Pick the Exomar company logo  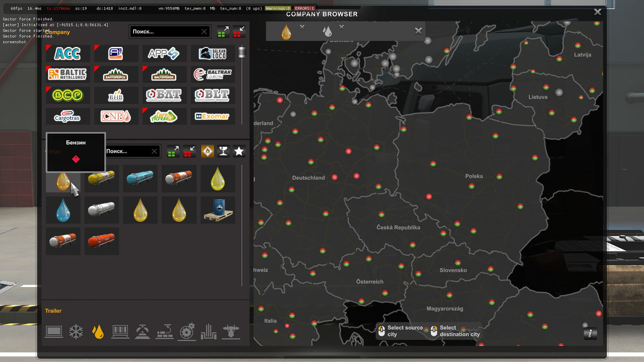[x=213, y=116]
